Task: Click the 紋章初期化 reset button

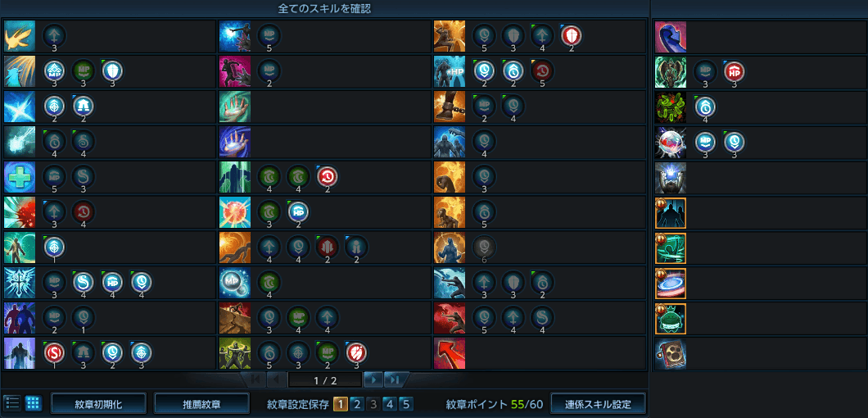Action: point(98,403)
